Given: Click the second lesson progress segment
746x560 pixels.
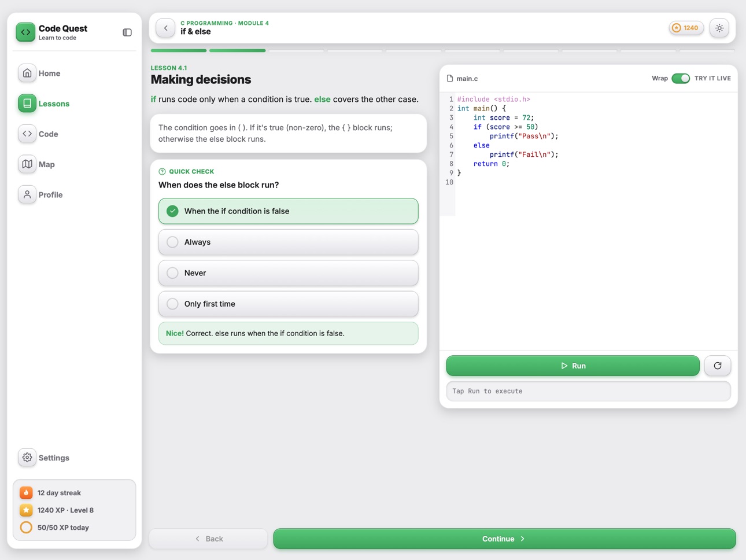Looking at the screenshot, I should [x=238, y=51].
